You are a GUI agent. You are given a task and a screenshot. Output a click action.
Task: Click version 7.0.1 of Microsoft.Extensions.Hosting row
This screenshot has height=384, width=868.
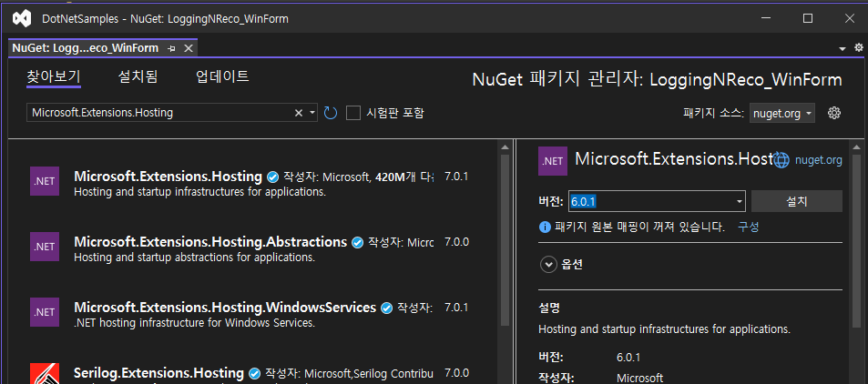[x=456, y=177]
